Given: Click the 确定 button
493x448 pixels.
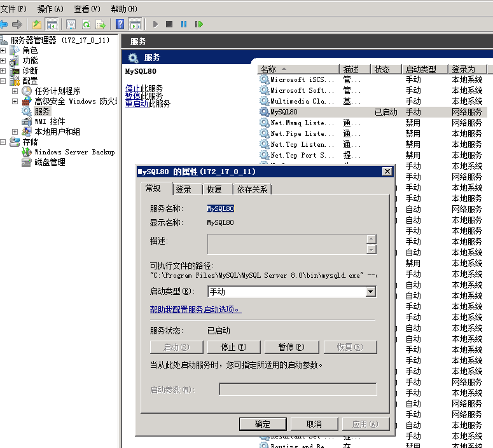Looking at the screenshot, I should pos(263,424).
